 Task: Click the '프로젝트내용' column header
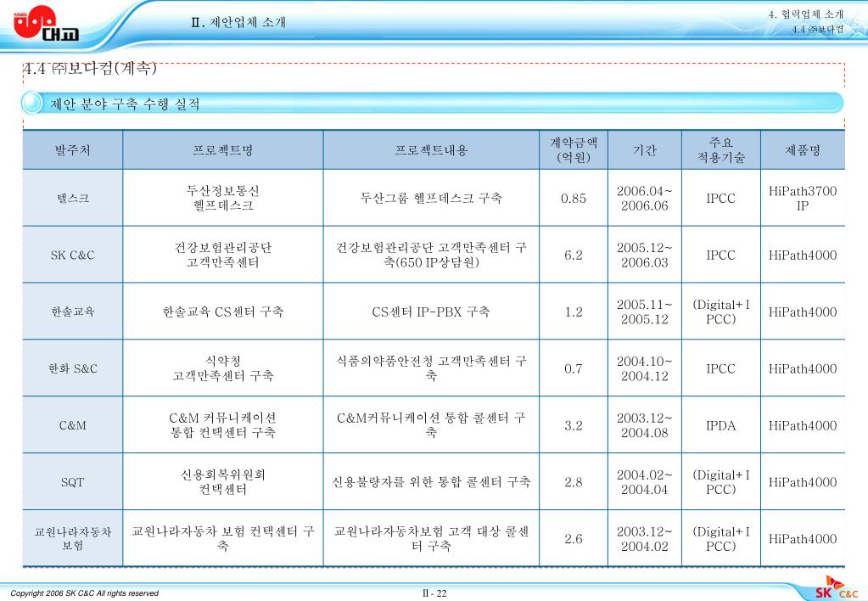click(x=431, y=150)
